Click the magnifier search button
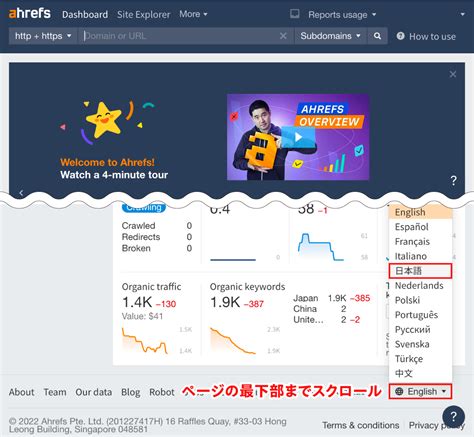The height and width of the screenshot is (437, 474). [x=377, y=36]
